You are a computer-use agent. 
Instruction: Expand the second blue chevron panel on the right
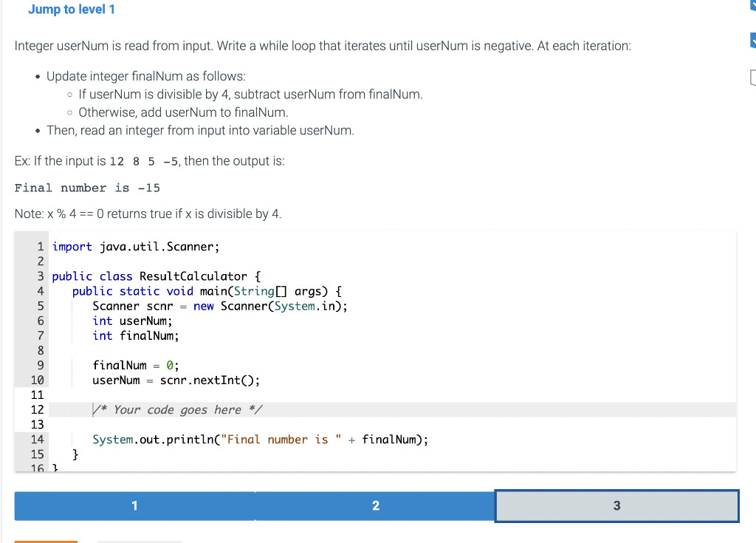(x=752, y=38)
